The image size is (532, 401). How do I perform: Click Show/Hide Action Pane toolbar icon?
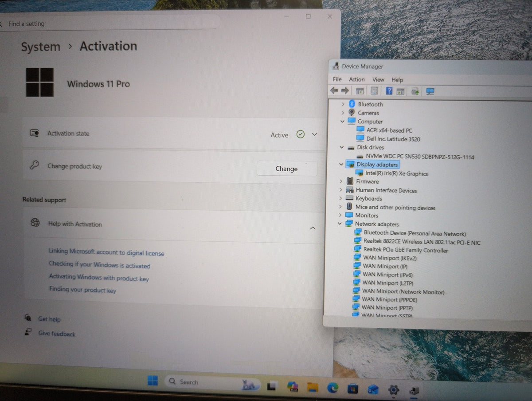400,91
